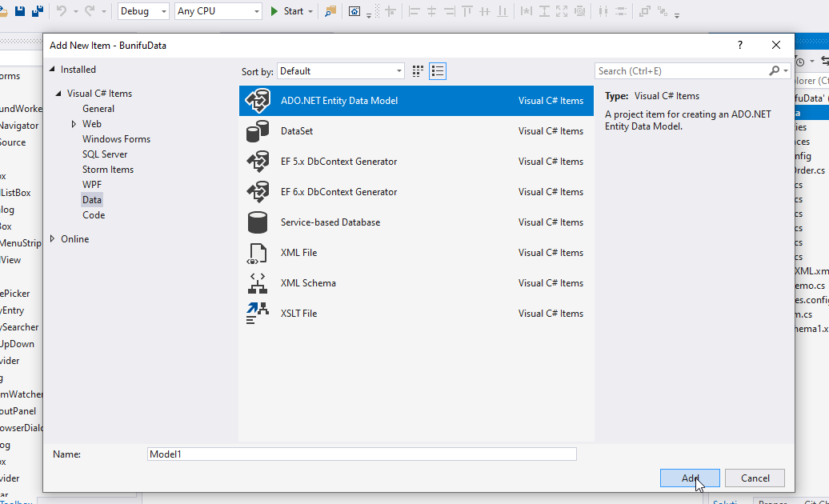The image size is (829, 504).
Task: Select the XML Schema template
Action: tap(416, 282)
